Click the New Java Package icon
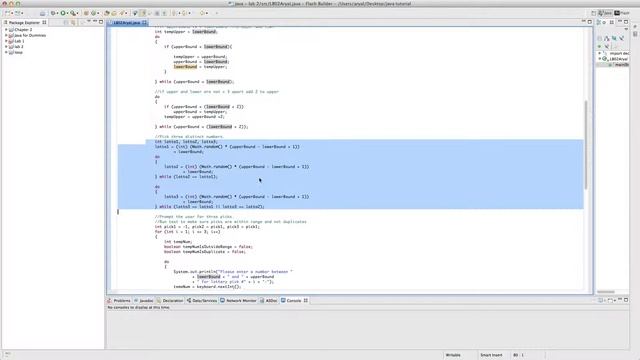Image resolution: width=640 pixels, height=360 pixels. (x=86, y=13)
